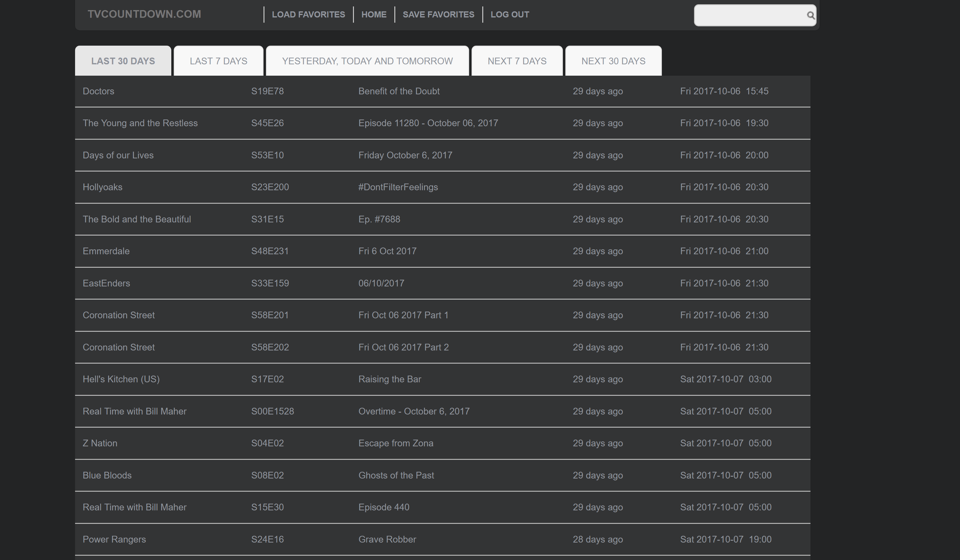Image resolution: width=960 pixels, height=560 pixels.
Task: Open the NEXT 30 DAYS tab
Action: (613, 61)
